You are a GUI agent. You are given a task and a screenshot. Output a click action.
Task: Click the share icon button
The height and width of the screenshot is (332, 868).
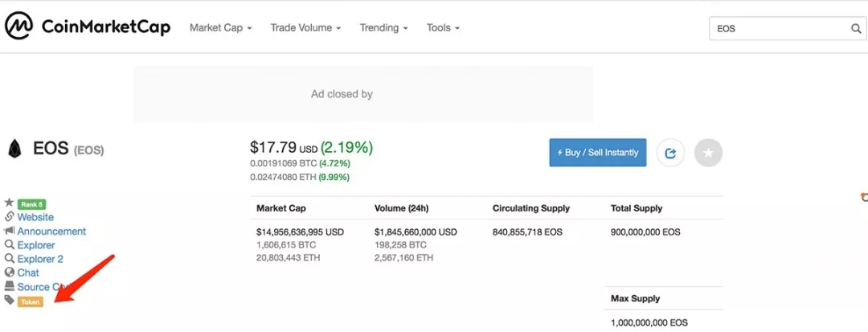point(670,152)
